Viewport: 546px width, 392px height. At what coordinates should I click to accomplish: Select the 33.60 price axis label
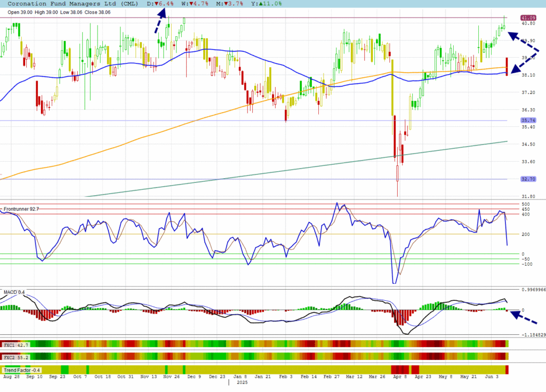tap(528, 162)
